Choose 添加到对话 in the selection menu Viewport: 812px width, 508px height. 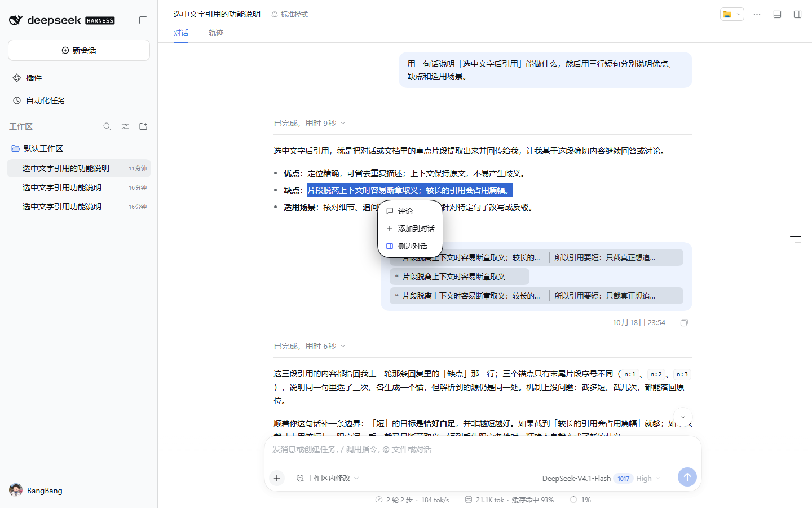coord(410,229)
